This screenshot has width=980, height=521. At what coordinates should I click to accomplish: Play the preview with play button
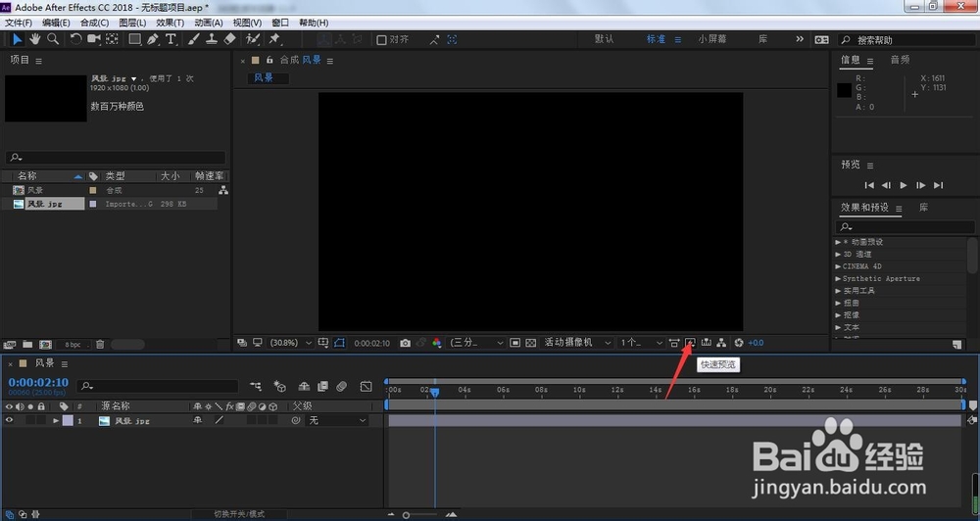[x=904, y=185]
